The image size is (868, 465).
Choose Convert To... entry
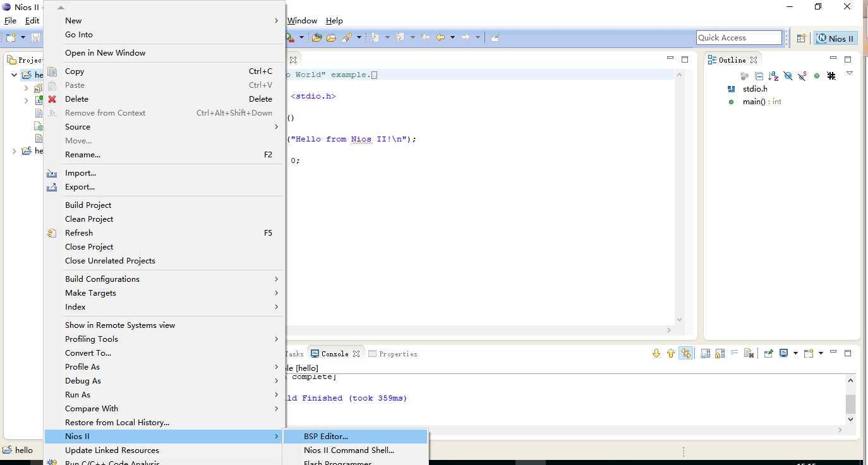pyautogui.click(x=164, y=353)
